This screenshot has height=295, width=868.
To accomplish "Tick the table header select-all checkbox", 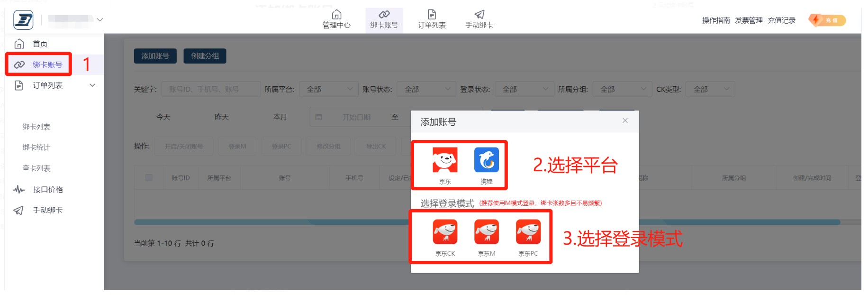I will click(149, 178).
